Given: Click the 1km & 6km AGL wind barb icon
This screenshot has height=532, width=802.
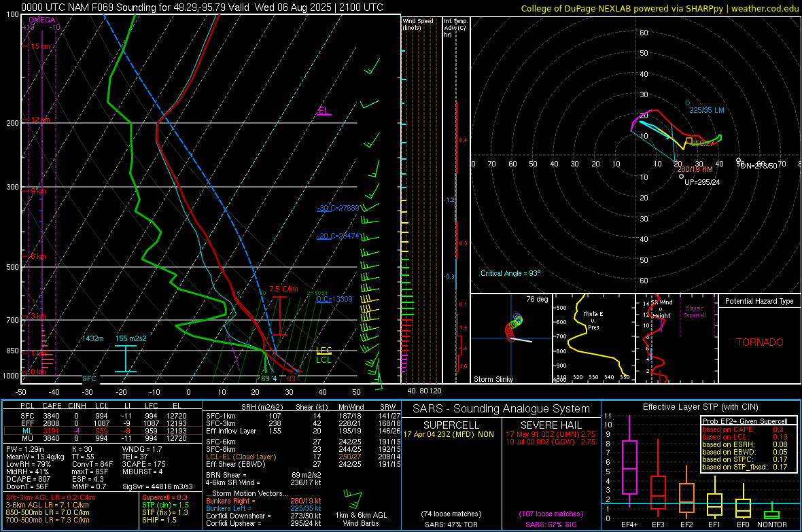Looking at the screenshot, I should (x=353, y=499).
